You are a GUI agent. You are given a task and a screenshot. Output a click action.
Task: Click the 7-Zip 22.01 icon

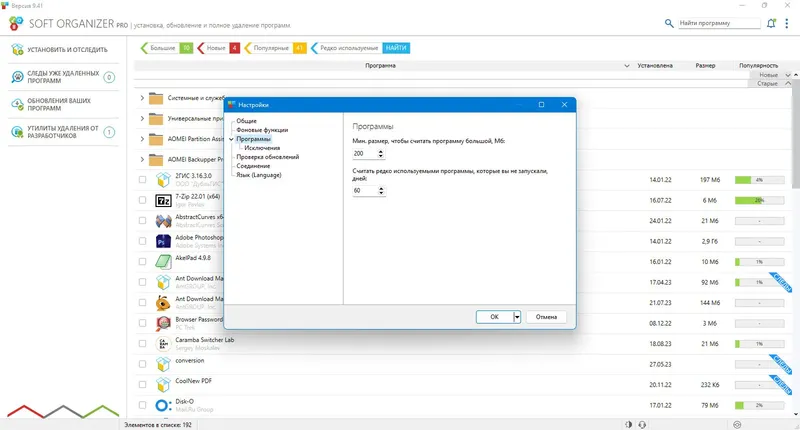pyautogui.click(x=163, y=200)
